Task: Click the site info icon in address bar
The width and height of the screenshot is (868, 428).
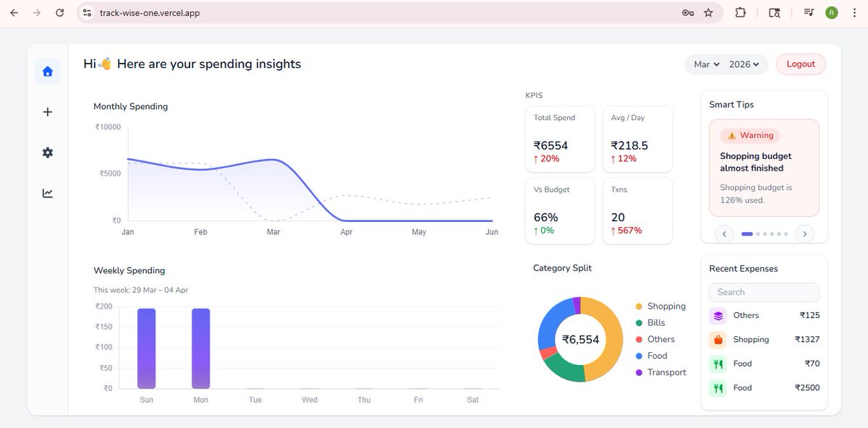Action: [x=88, y=12]
